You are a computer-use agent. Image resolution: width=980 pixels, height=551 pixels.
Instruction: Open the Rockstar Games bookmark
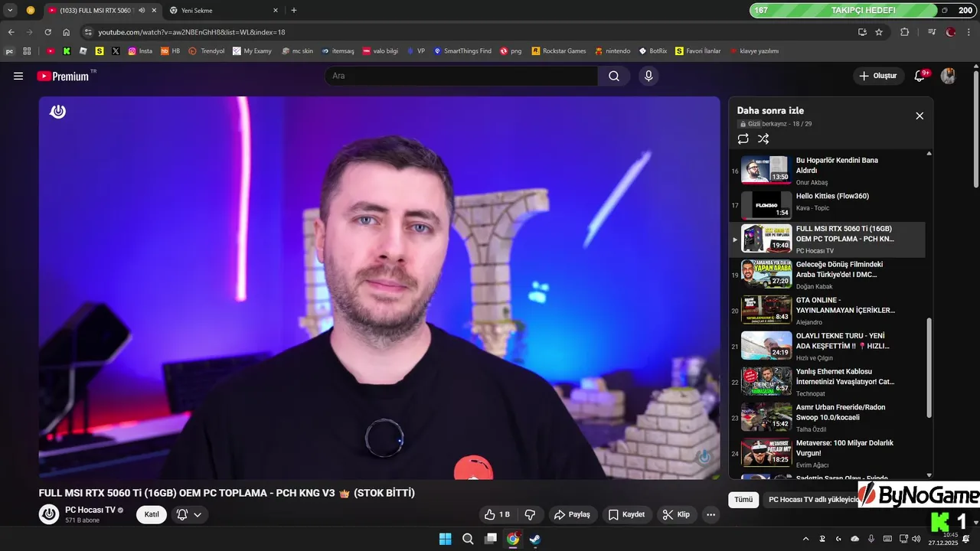pos(559,51)
